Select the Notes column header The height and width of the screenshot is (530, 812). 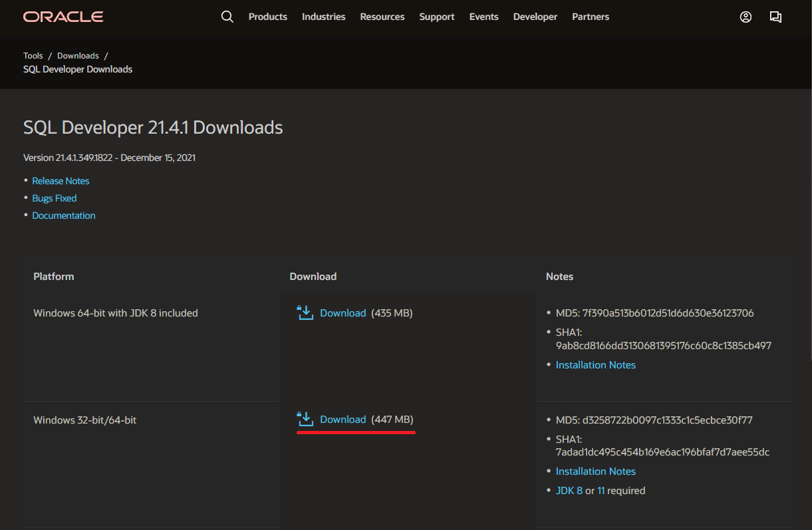559,276
